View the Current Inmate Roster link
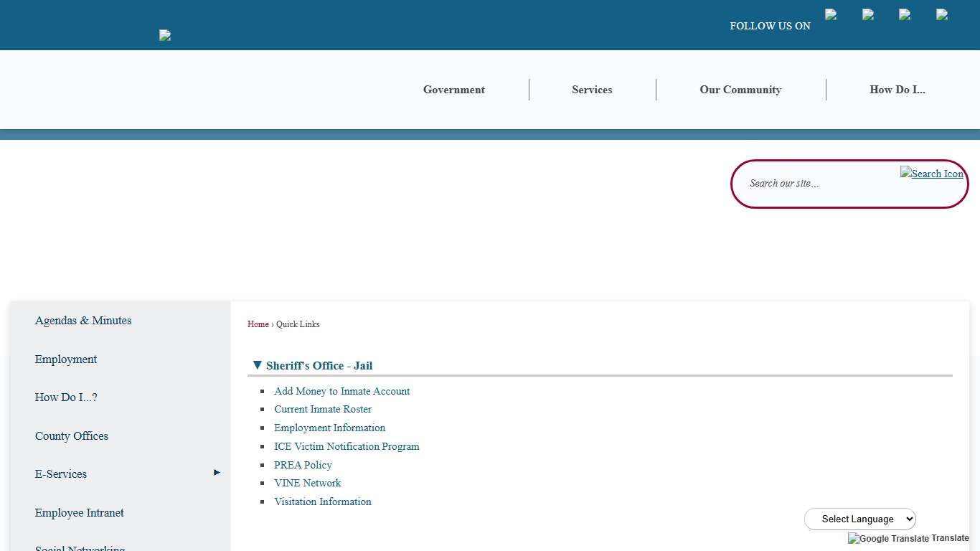Image resolution: width=980 pixels, height=551 pixels. pyautogui.click(x=323, y=409)
